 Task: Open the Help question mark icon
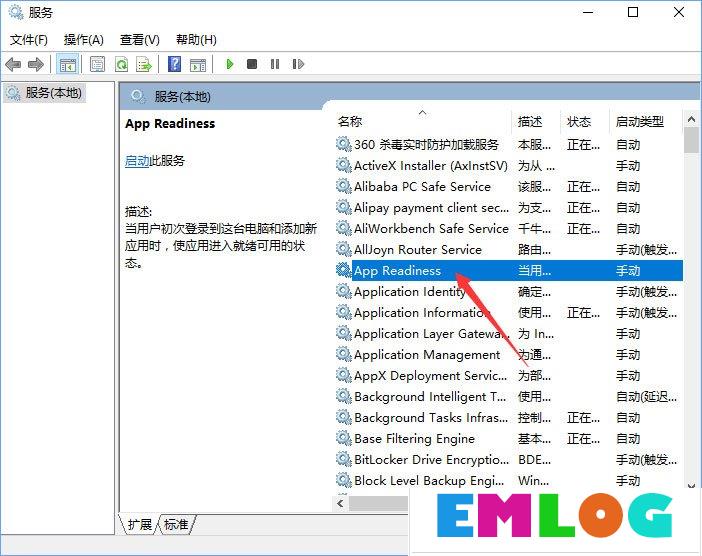pos(174,64)
